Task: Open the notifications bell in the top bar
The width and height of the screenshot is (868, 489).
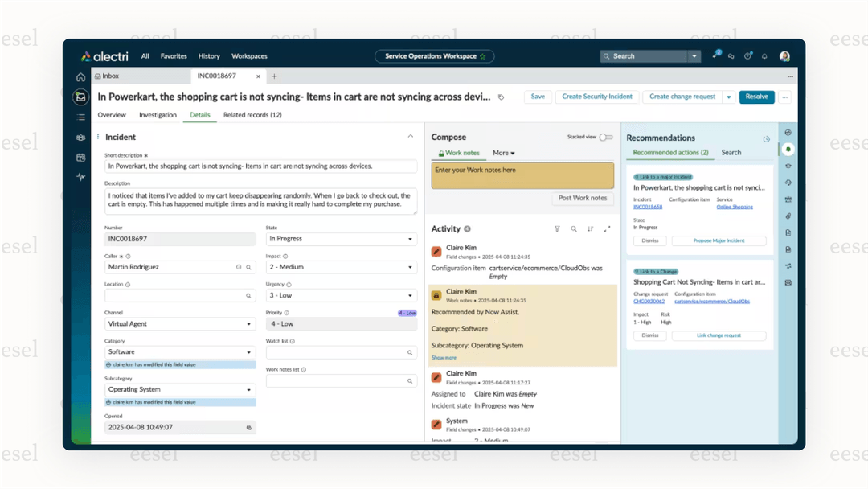Action: [764, 55]
